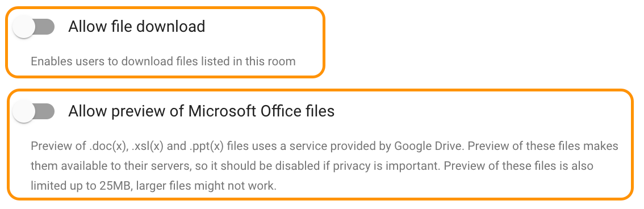The image size is (644, 209).
Task: Click the "Allow file download" label text
Action: coord(136,27)
